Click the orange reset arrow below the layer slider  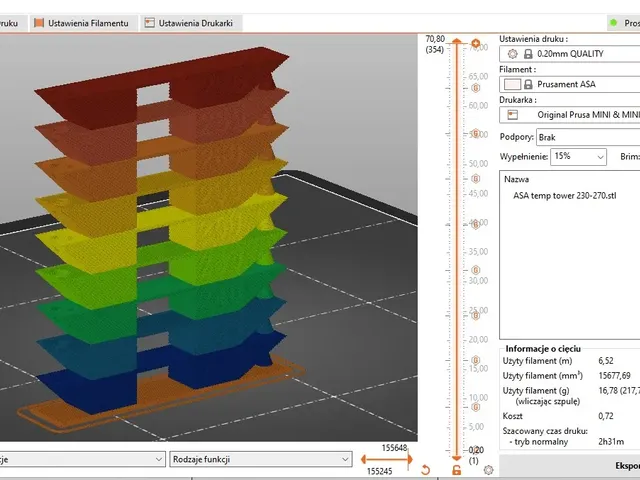425,470
